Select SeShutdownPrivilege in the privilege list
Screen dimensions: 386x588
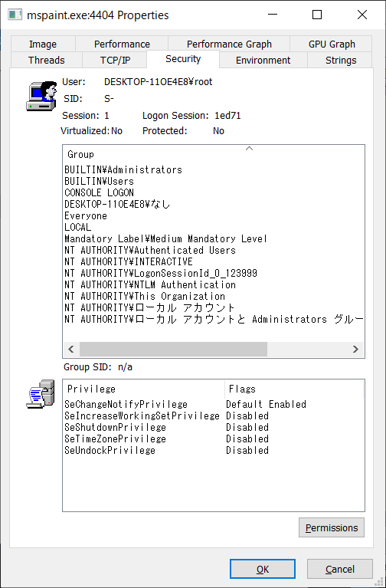(115, 428)
